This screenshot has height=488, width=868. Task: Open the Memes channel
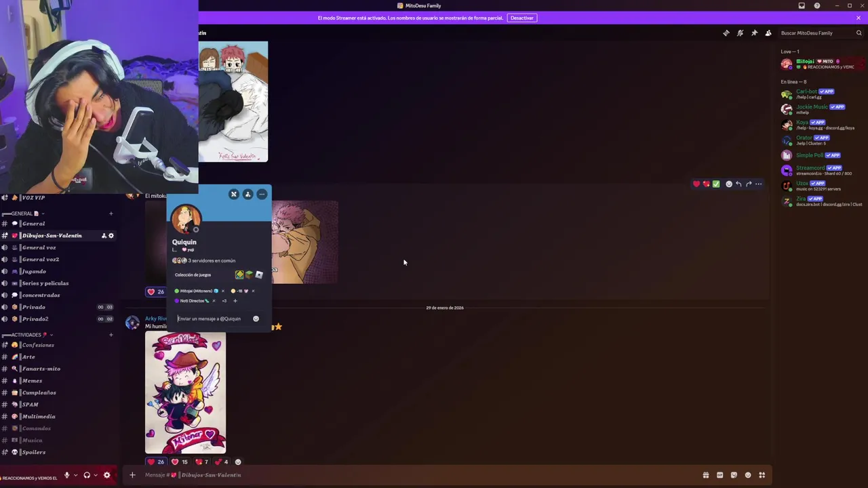pos(58,381)
